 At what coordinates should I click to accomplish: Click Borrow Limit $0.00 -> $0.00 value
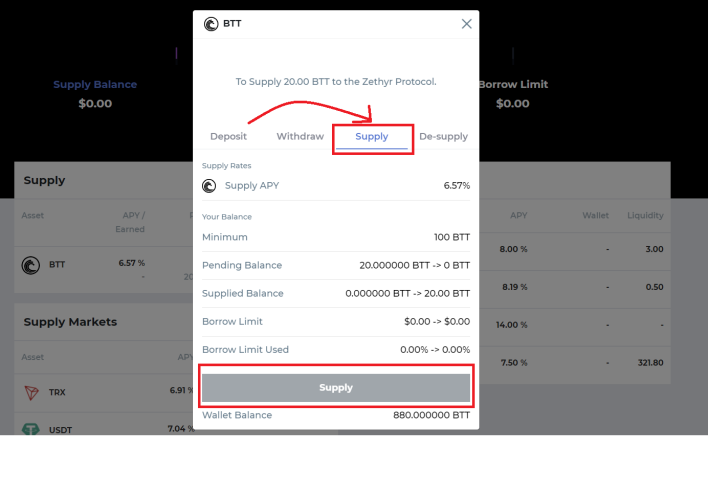(437, 321)
